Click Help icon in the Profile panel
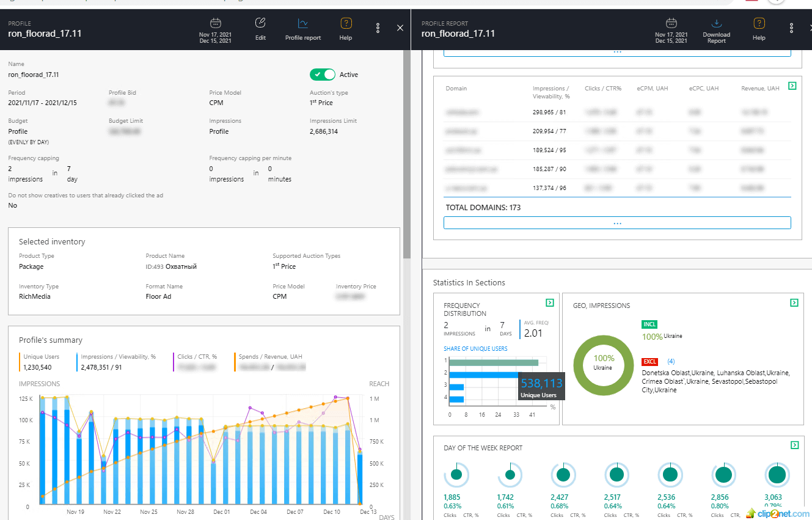This screenshot has height=520, width=812. point(346,24)
